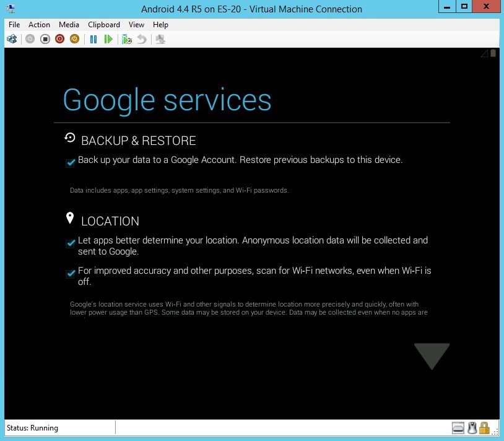Open the Action menu
504x441 pixels.
(39, 25)
